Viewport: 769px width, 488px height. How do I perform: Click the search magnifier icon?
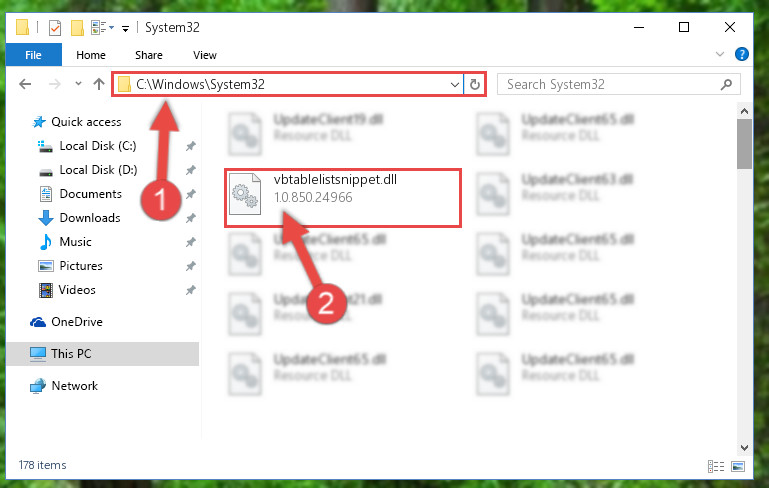[x=726, y=84]
